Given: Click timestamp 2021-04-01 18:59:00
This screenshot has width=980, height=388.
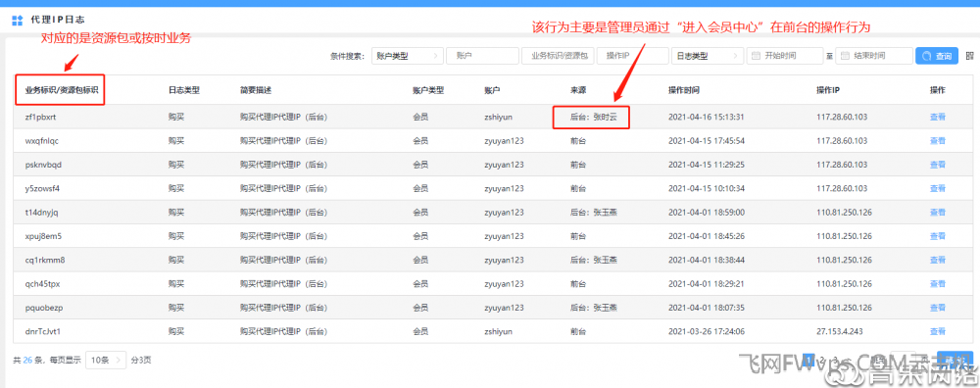Looking at the screenshot, I should [707, 212].
